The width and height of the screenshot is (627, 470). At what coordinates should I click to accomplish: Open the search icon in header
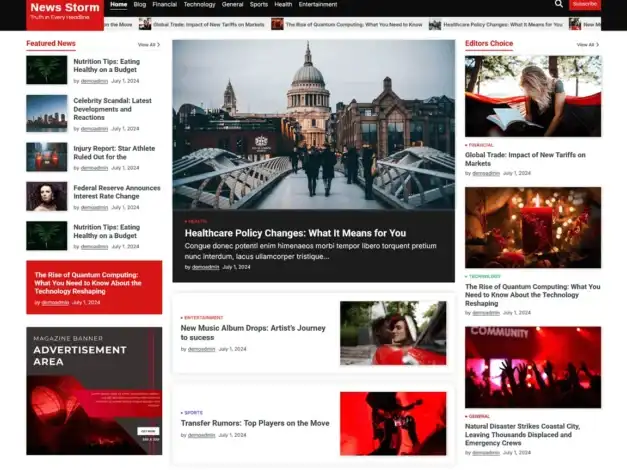pyautogui.click(x=559, y=4)
